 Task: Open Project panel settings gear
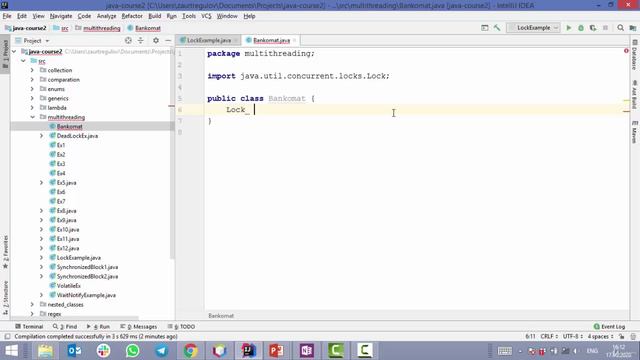[x=156, y=40]
